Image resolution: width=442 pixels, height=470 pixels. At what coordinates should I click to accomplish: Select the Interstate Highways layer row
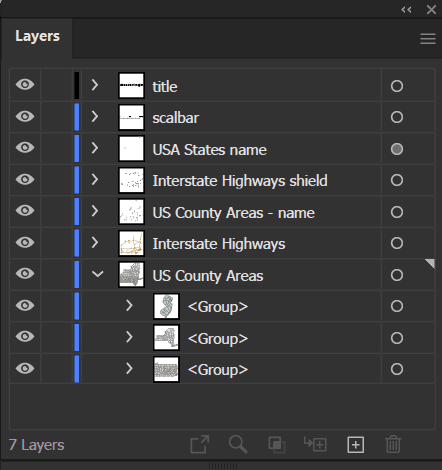point(222,243)
